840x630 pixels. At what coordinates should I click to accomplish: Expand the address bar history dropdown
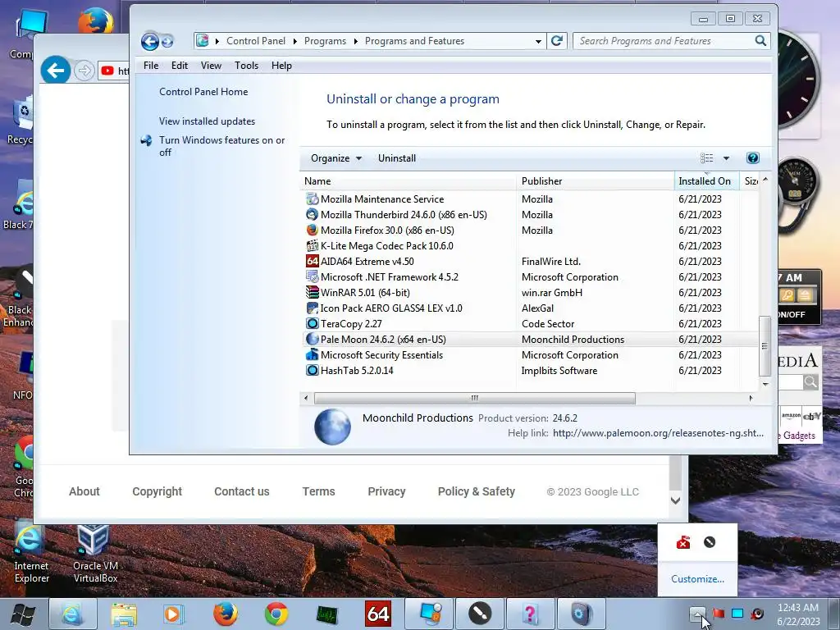coord(538,41)
